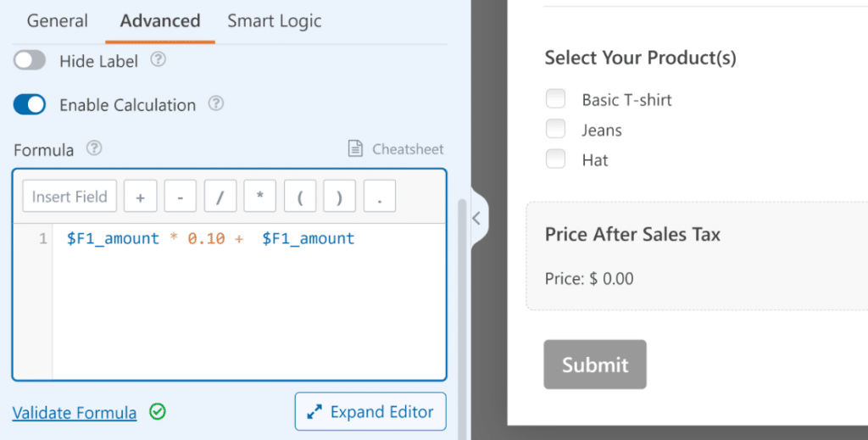Check the Jeans product checkbox
This screenshot has width=868, height=440.
(555, 130)
